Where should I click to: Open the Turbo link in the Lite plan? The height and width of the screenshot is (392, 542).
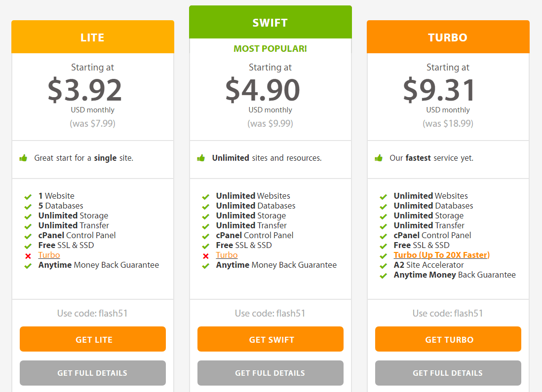coord(49,255)
